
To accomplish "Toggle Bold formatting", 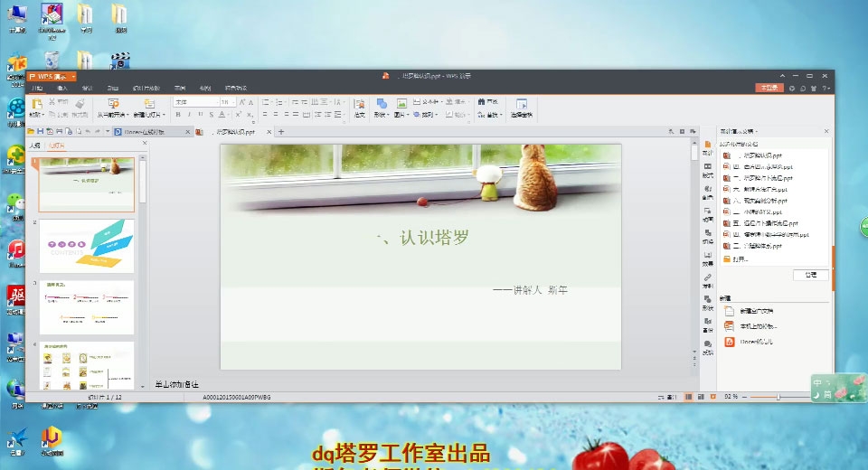I will [x=178, y=115].
